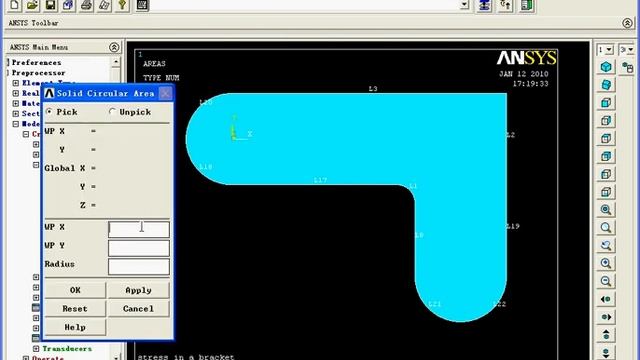Screen dimensions: 640x360
Task: Open the Contact Manager icon
Action: [527, 5]
